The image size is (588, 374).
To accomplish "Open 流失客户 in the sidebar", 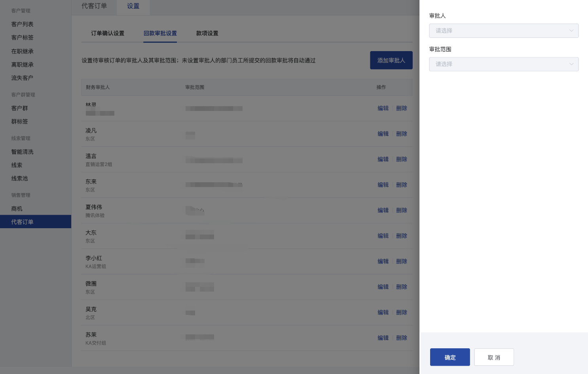I will [x=23, y=78].
